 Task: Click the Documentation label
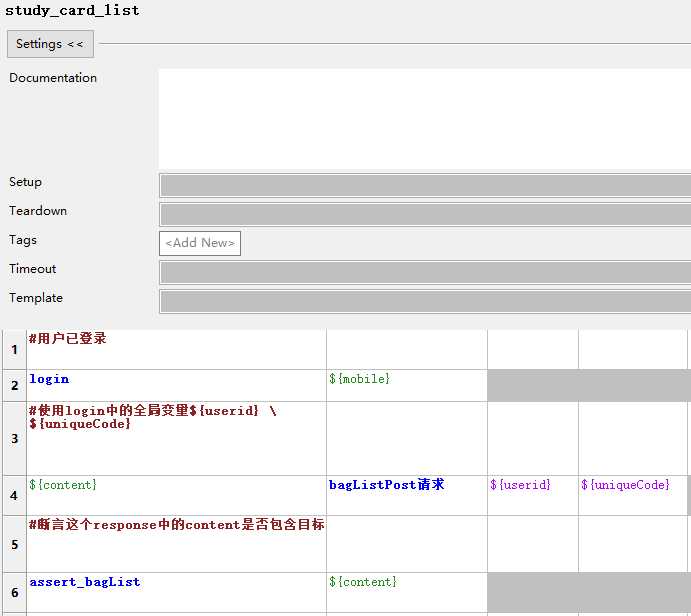53,78
